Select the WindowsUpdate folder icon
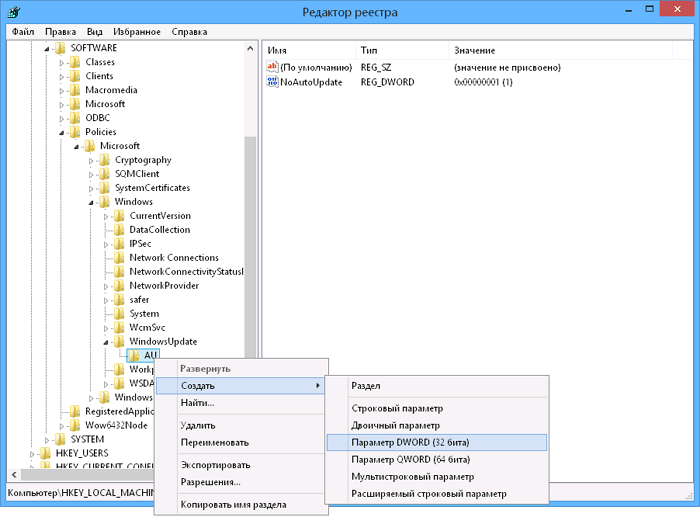Screen dimensions: 700x517 click(119, 342)
